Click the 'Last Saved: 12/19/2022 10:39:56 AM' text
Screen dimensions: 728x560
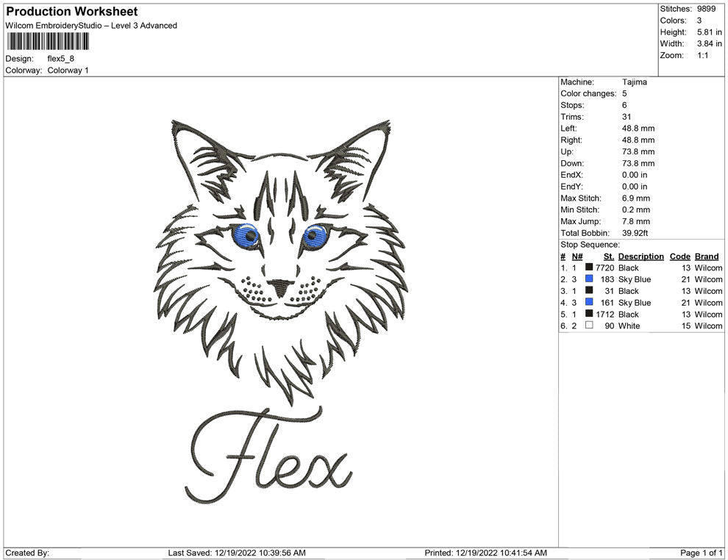[237, 553]
